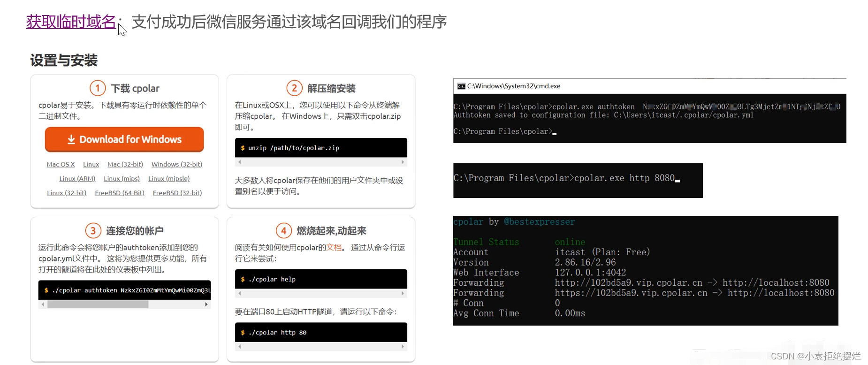
Task: Open the Linux (32-bit) download link
Action: coord(67,193)
